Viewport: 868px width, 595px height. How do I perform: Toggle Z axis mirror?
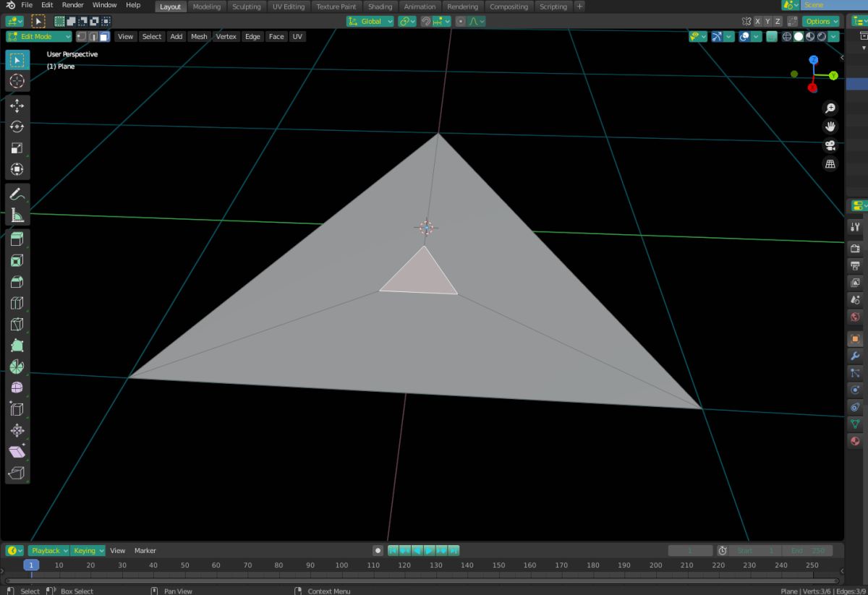(x=778, y=22)
